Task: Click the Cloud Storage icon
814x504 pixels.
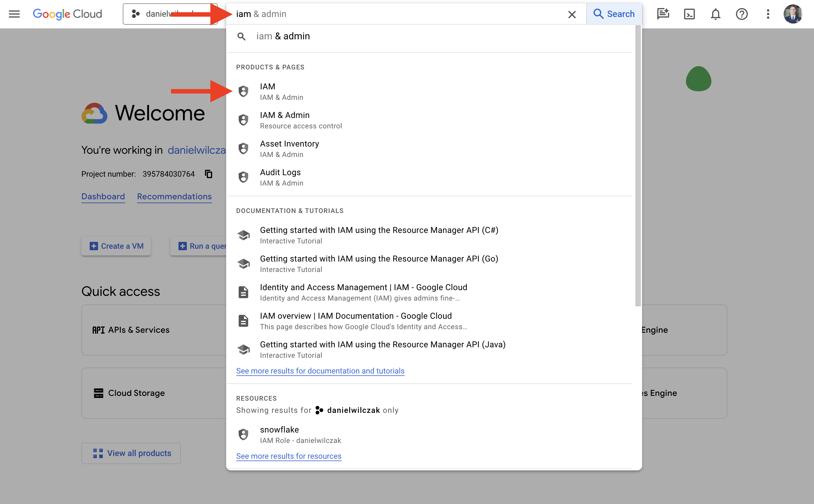Action: (98, 393)
